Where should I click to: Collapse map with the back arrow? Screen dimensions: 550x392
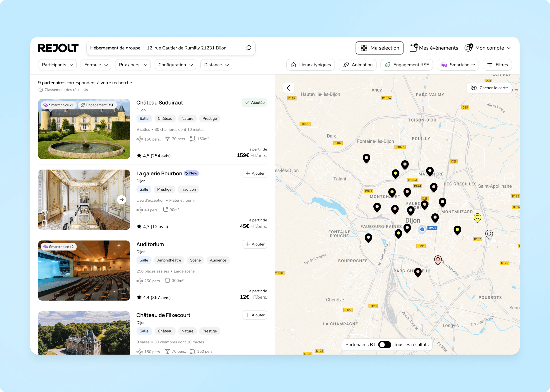(289, 88)
